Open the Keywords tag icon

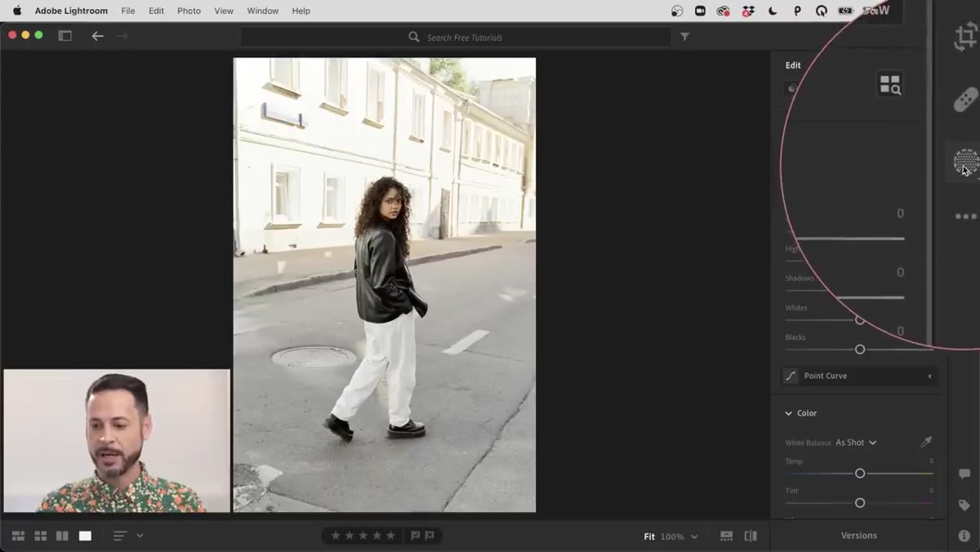point(964,505)
